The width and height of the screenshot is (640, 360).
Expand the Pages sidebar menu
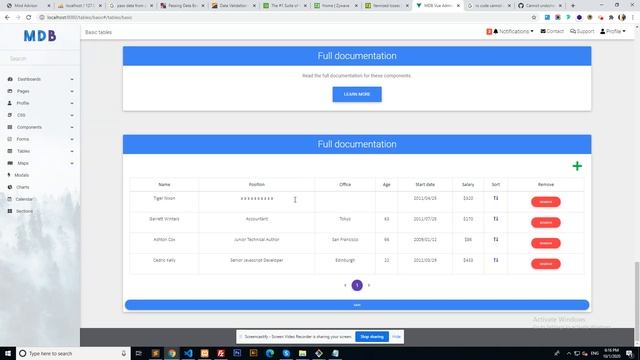[x=40, y=91]
